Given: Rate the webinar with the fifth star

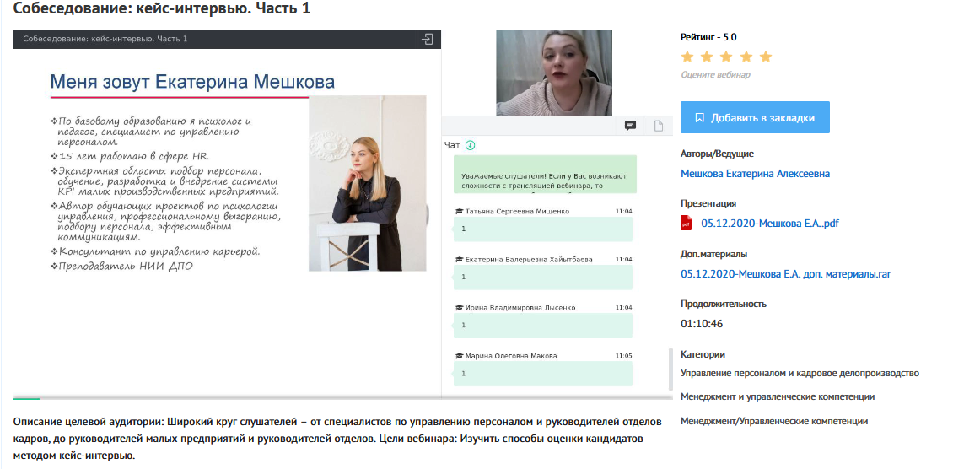Looking at the screenshot, I should point(765,57).
